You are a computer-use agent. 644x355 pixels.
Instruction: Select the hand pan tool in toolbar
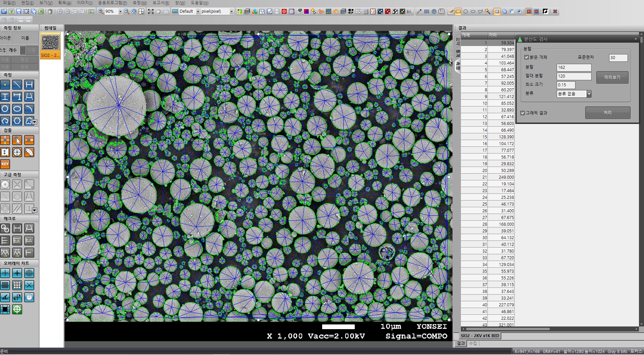(158, 11)
